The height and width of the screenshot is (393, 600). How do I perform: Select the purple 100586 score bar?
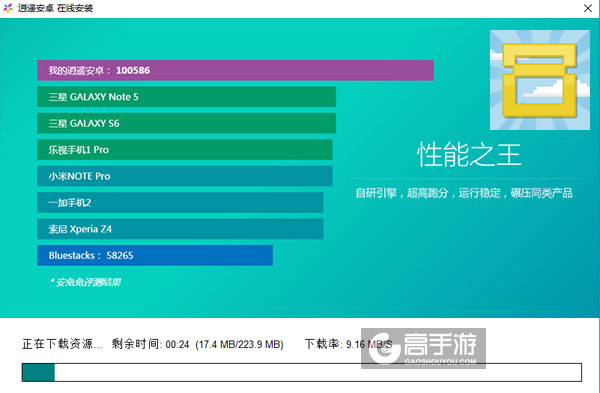tap(235, 70)
